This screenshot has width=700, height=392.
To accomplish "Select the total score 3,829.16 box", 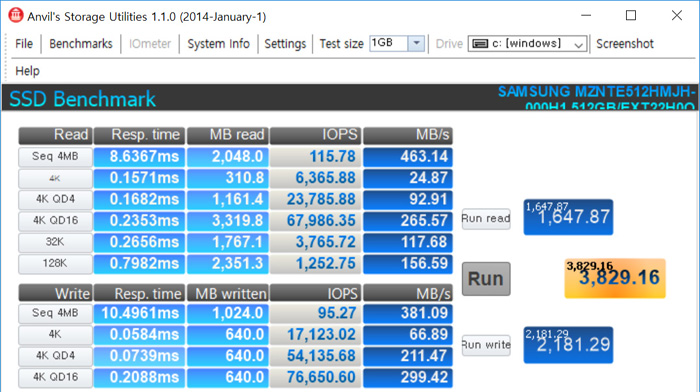I will tap(615, 278).
